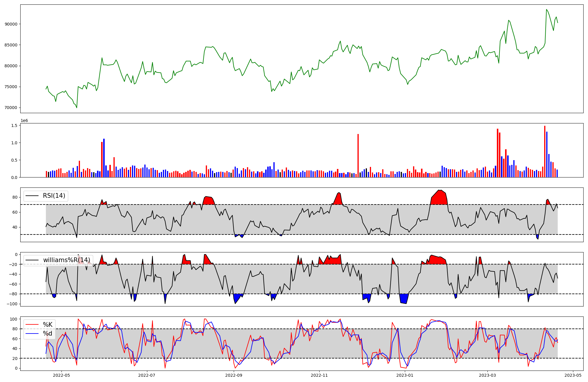Viewport: 588px width, 382px height.
Task: Click the -100 tick on Williams %R axis
Action: (x=12, y=304)
